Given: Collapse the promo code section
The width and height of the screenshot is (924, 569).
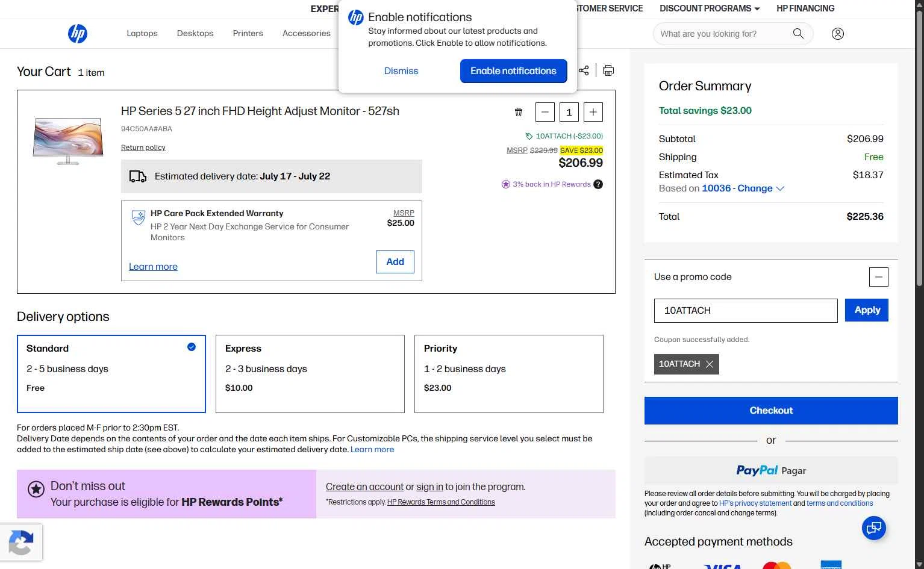Looking at the screenshot, I should pyautogui.click(x=879, y=277).
